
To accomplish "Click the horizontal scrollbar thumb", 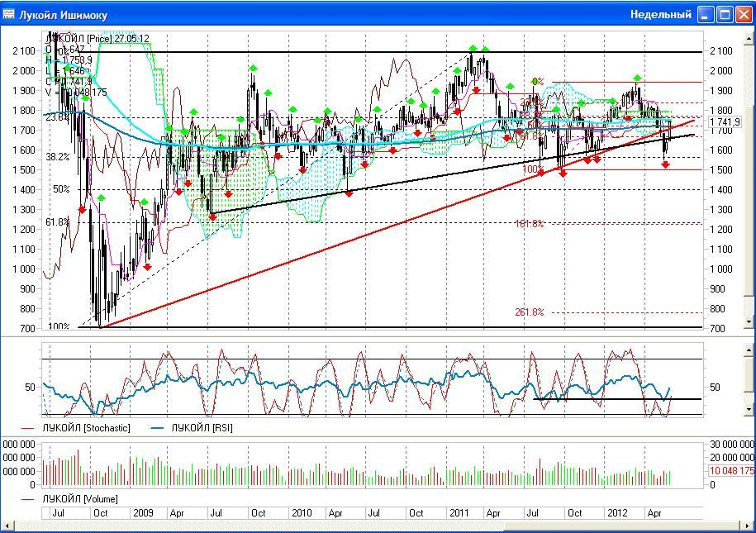I will point(621,526).
